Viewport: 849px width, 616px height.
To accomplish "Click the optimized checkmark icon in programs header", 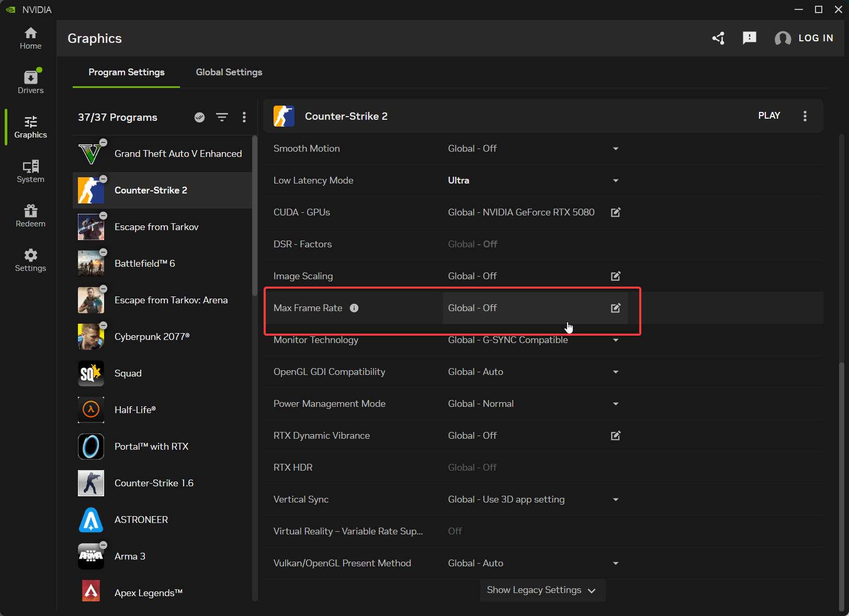I will pos(199,117).
